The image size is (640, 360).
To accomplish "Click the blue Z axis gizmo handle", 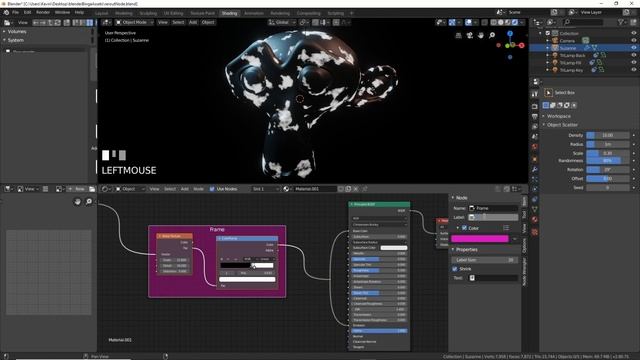I will (510, 34).
